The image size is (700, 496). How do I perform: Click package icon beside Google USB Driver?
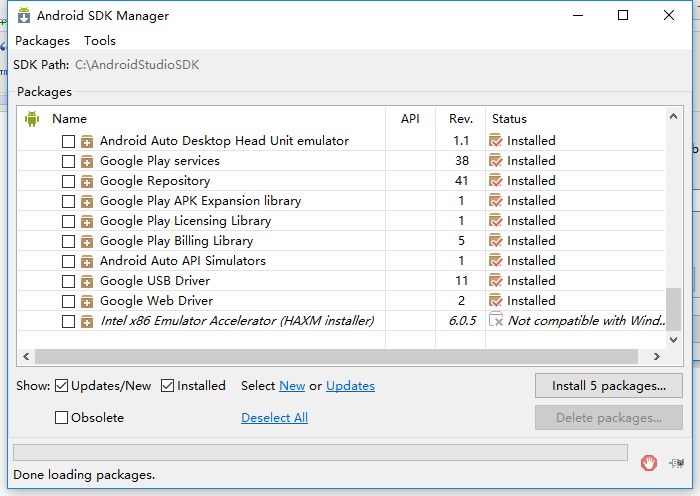point(87,282)
